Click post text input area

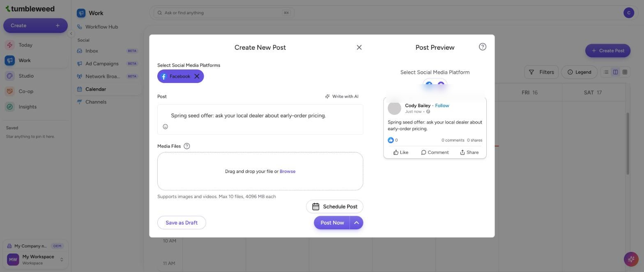pos(260,116)
